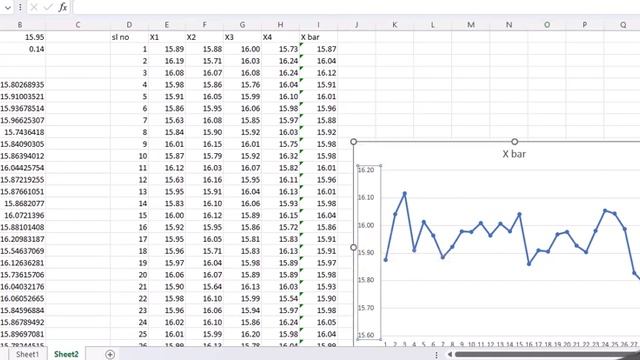Select column K header
Viewport: 640px width, 360px height.
click(x=394, y=25)
